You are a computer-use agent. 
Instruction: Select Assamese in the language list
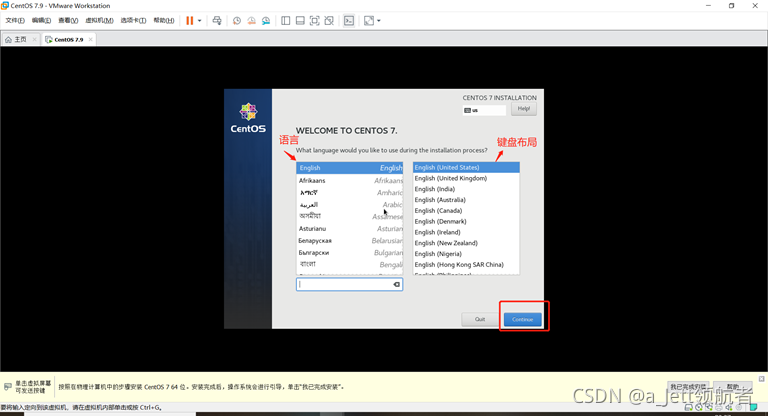350,217
